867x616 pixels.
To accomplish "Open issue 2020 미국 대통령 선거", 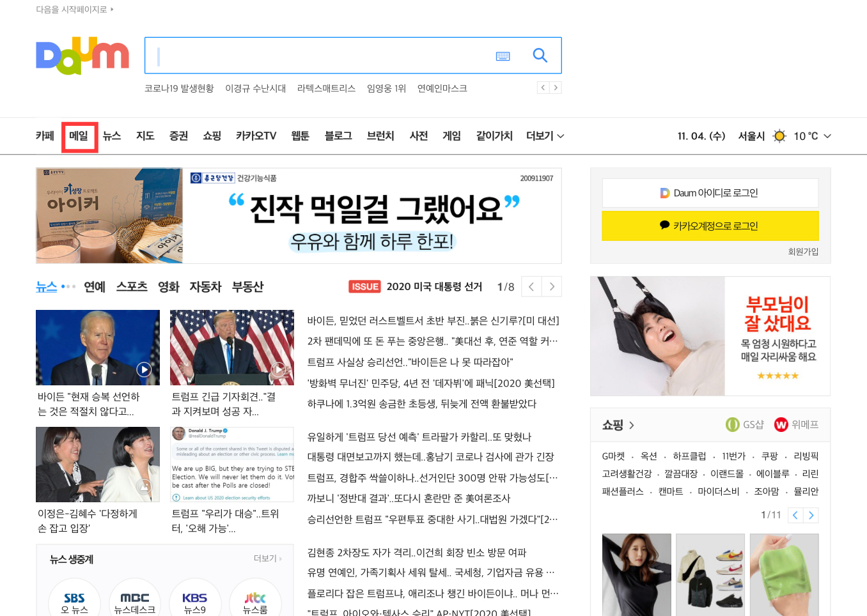I will click(434, 287).
